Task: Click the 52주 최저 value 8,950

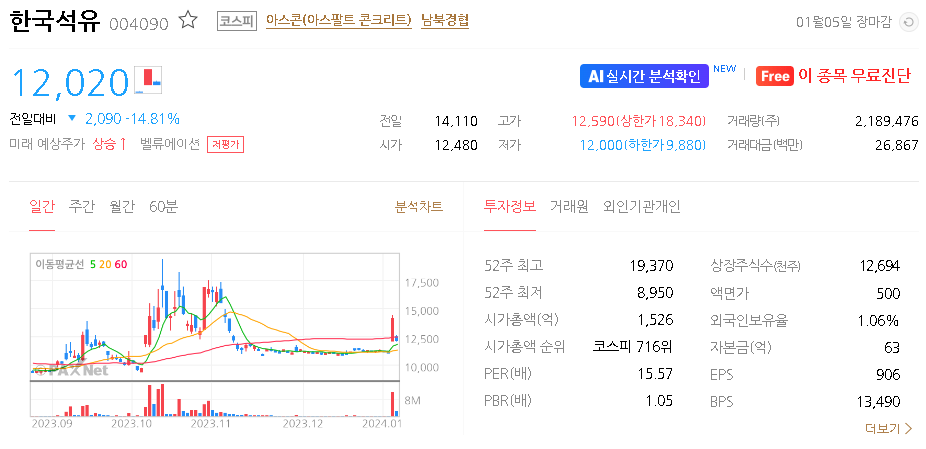Action: 655,293
